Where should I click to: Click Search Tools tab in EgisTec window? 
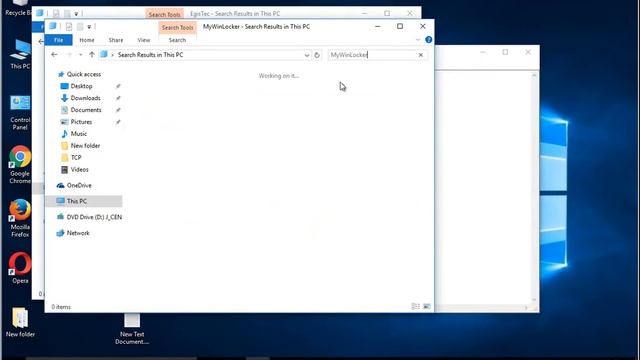(164, 14)
